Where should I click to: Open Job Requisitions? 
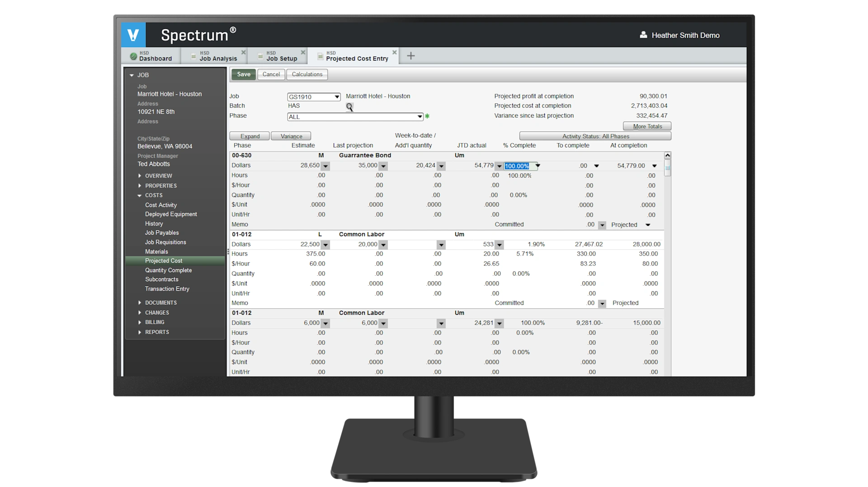pos(165,242)
